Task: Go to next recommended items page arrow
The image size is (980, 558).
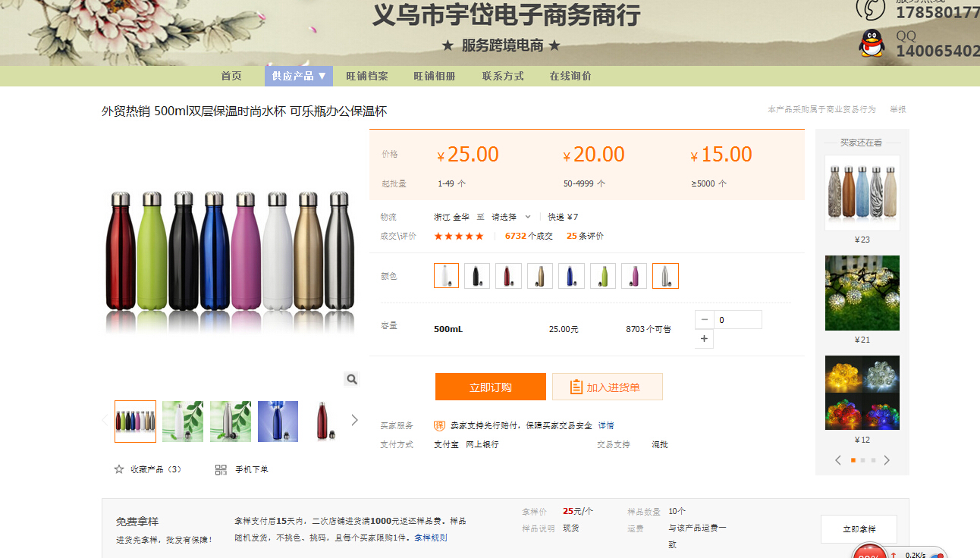Action: click(887, 460)
